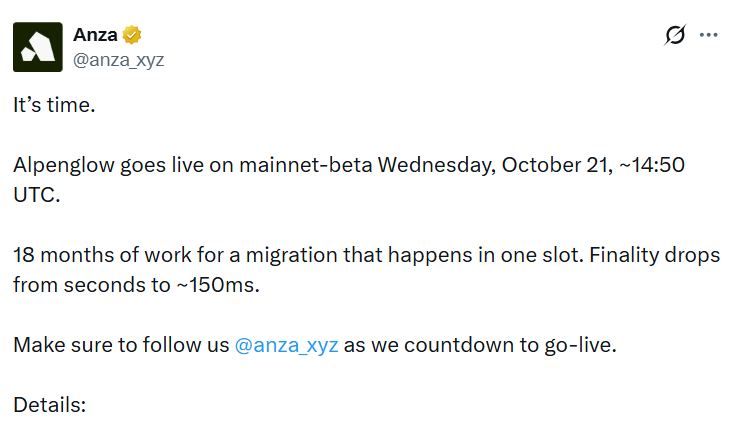
Task: Open the three-dot more options menu
Action: pyautogui.click(x=708, y=35)
